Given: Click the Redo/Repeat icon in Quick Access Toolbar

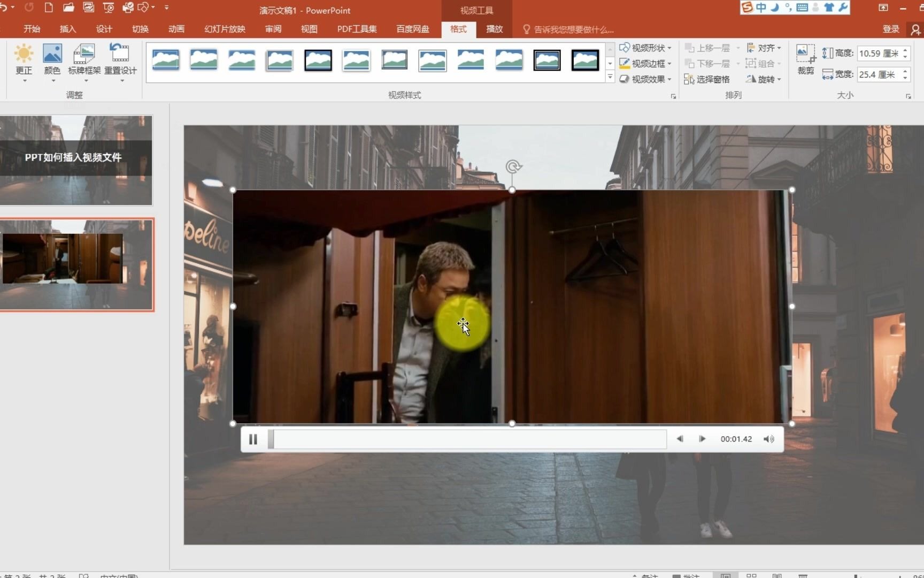Looking at the screenshot, I should point(29,7).
